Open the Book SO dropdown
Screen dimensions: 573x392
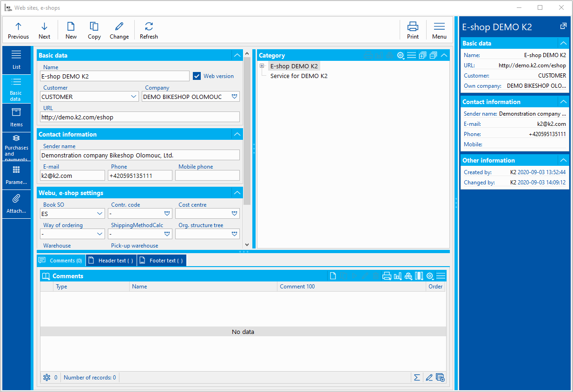pos(100,214)
